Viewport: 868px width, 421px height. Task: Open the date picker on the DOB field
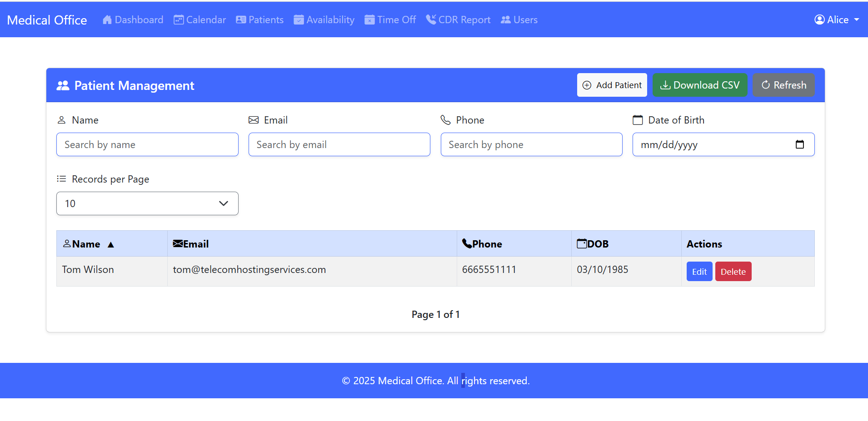click(800, 144)
